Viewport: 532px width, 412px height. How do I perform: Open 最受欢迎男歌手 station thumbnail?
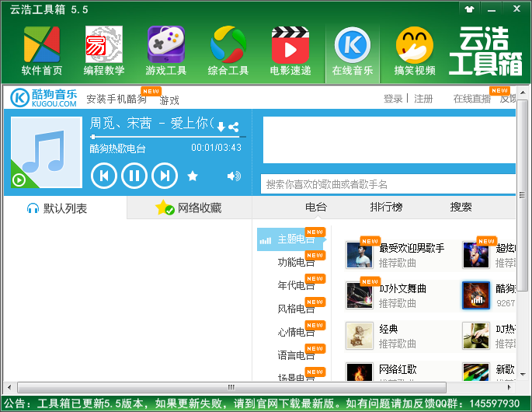click(360, 255)
